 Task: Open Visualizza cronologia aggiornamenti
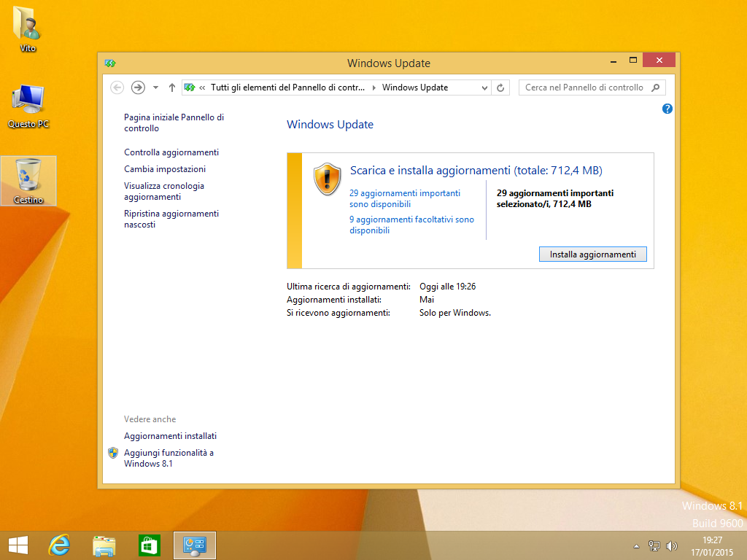164,192
